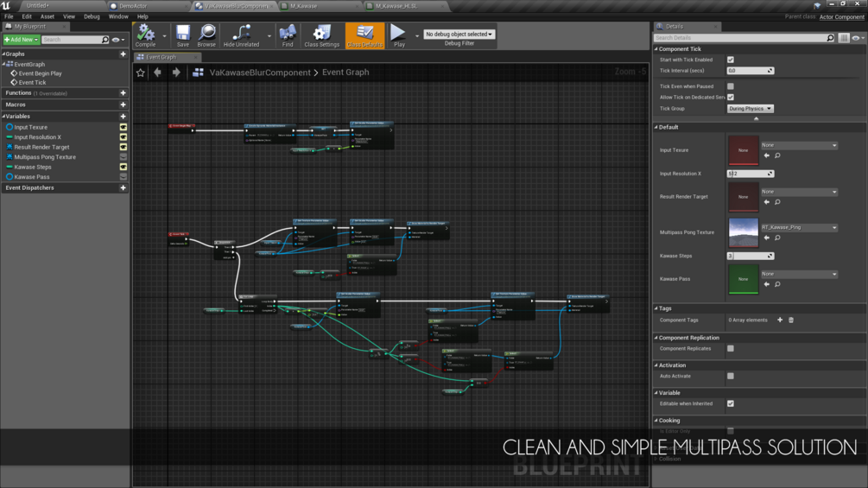Screen dimensions: 868x488
Task: Click the Input Texture red thumbnail swatch
Action: [743, 150]
